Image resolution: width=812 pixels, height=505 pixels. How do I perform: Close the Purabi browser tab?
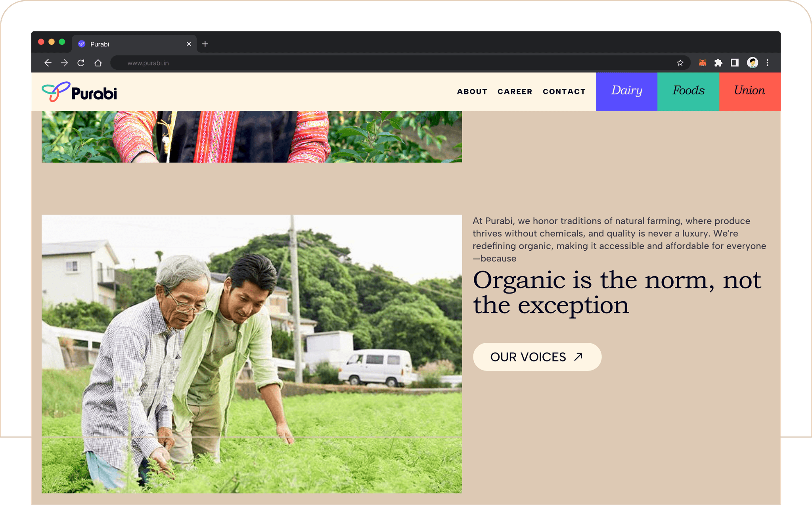pyautogui.click(x=189, y=44)
